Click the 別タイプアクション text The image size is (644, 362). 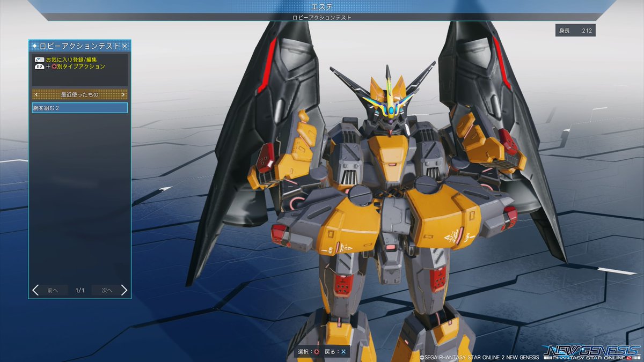(81, 67)
